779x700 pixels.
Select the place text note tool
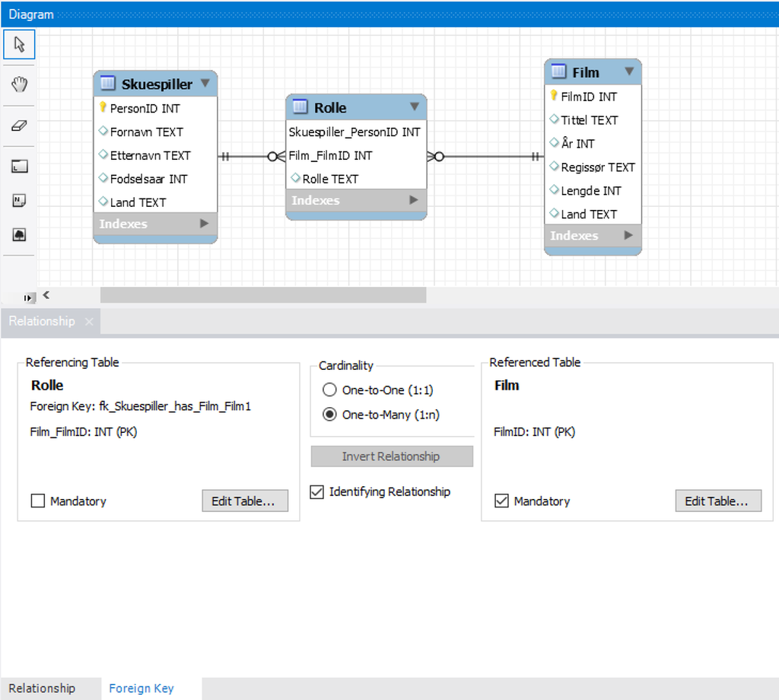[x=19, y=200]
